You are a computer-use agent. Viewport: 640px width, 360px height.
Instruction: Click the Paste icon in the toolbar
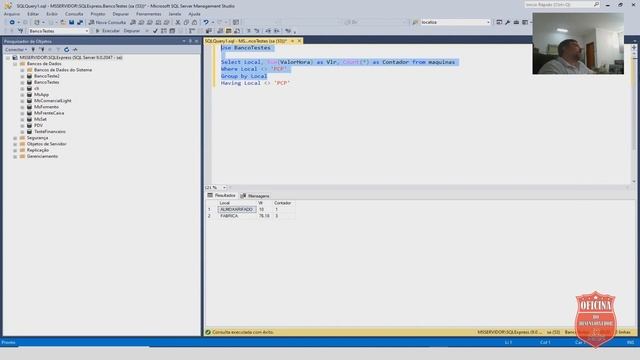pos(195,22)
